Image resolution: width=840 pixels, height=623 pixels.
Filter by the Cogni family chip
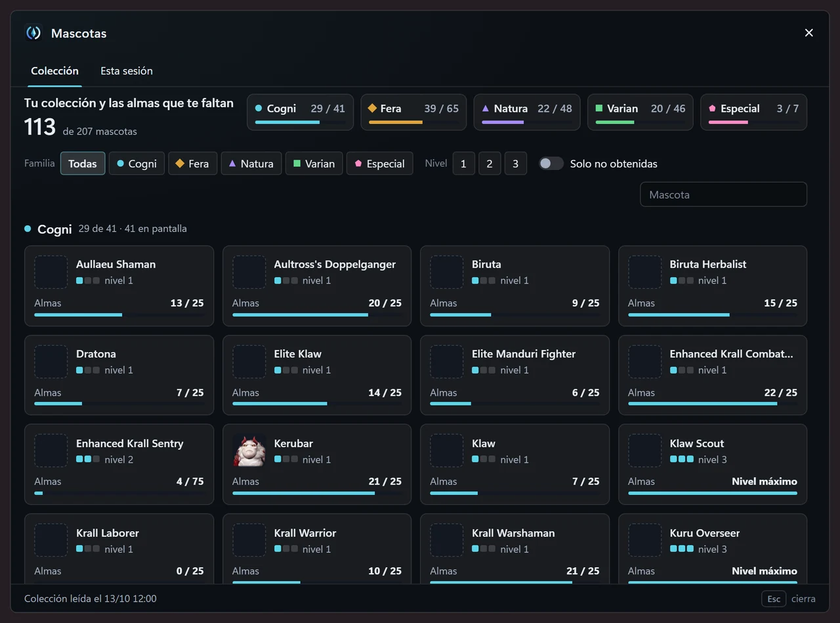point(136,163)
